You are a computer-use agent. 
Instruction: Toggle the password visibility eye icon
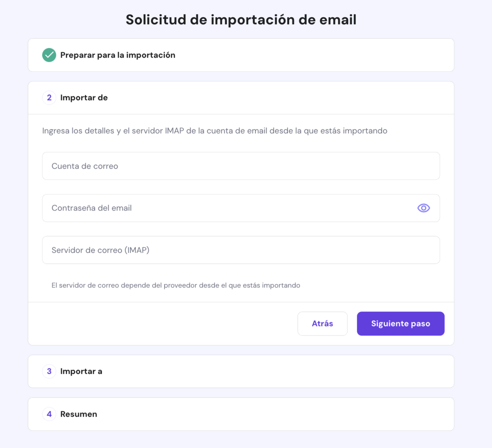point(423,208)
